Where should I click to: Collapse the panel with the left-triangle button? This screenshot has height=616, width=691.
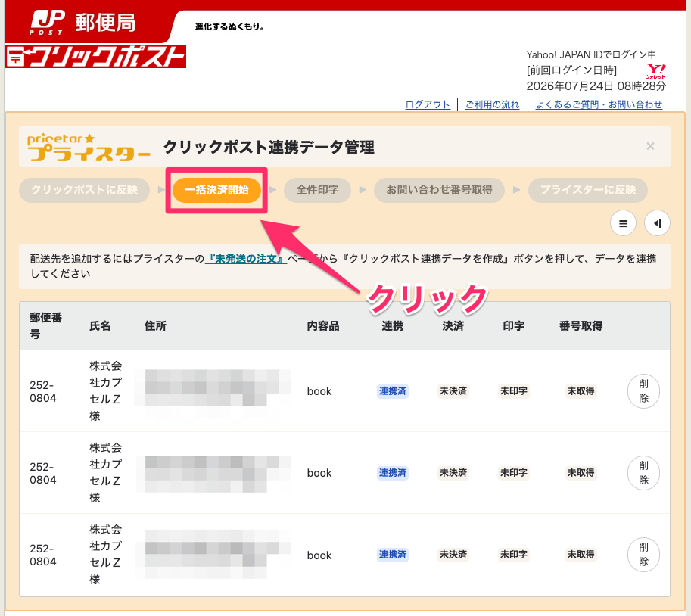[657, 223]
